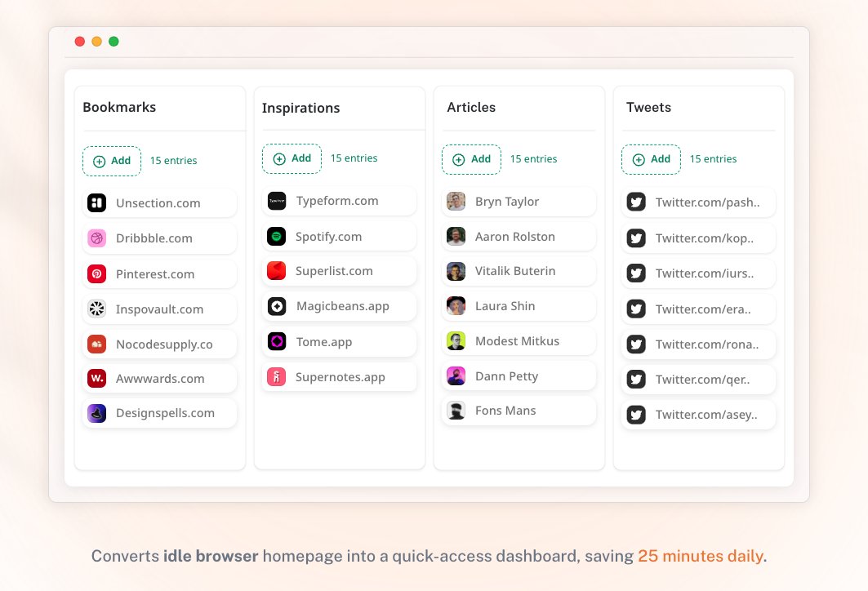
Task: Click the Pinterest icon in Bookmarks
Action: click(97, 273)
